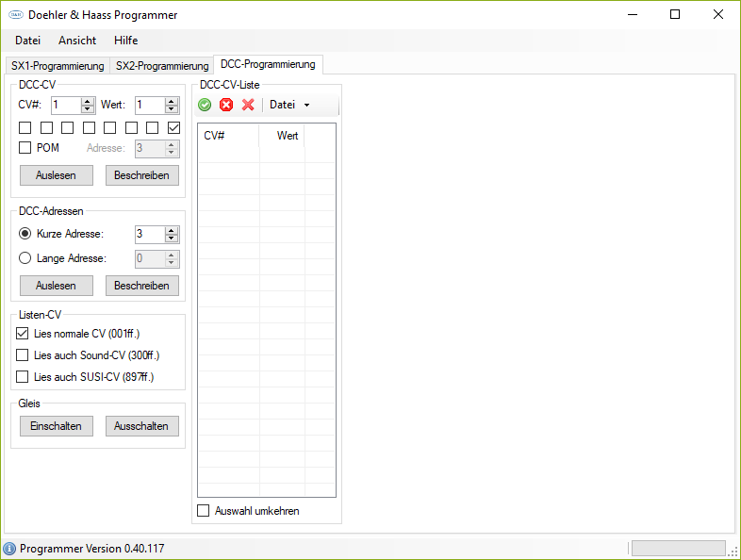741x560 pixels.
Task: Open the Datei dropdown in DCC-CV-Liste toolbar
Action: pyautogui.click(x=289, y=105)
